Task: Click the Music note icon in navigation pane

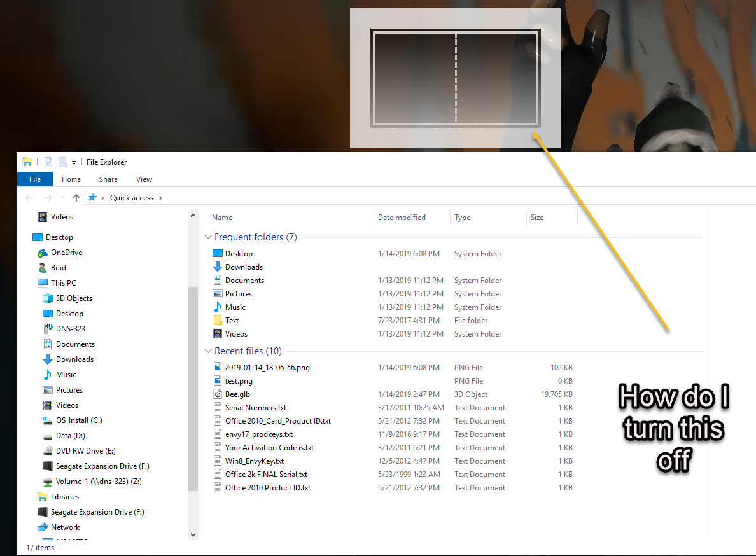Action: 47,374
